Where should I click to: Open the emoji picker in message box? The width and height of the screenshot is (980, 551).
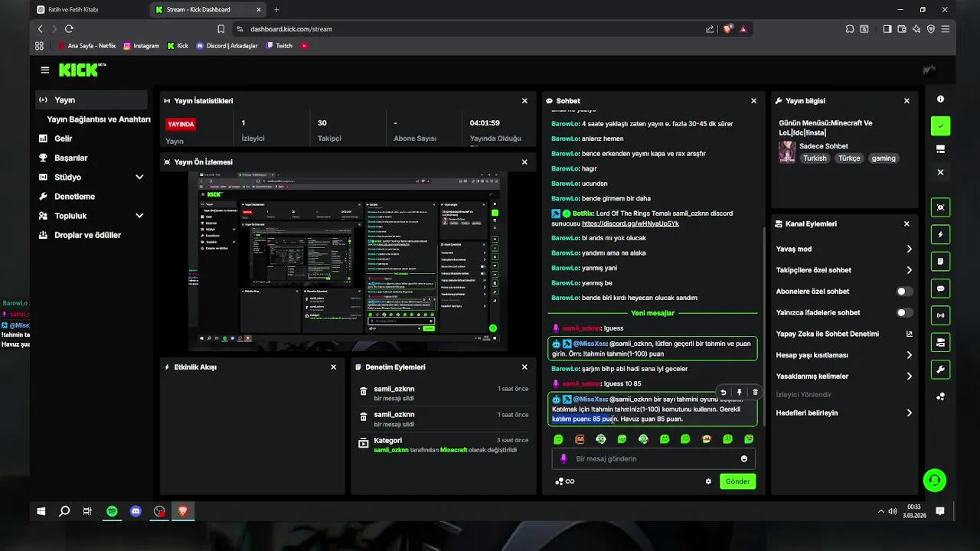(x=743, y=458)
